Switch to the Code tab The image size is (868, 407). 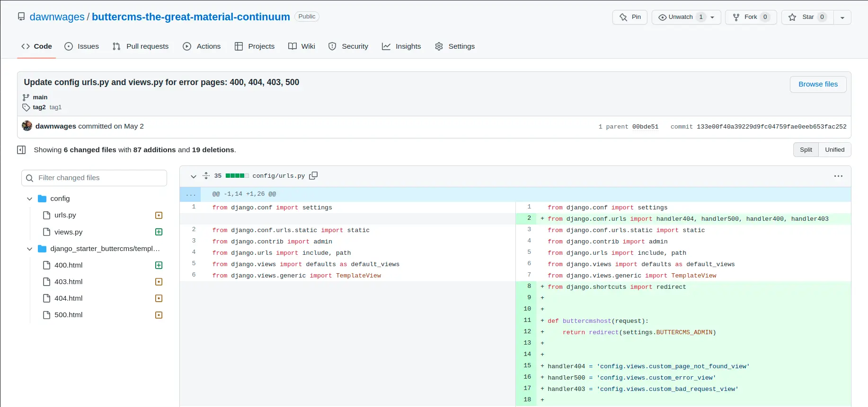pyautogui.click(x=36, y=46)
